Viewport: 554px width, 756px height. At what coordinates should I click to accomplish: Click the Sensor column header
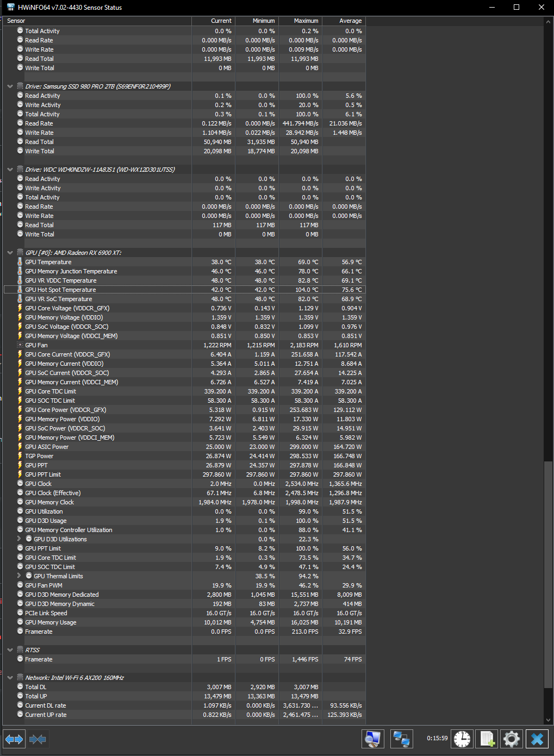(97, 21)
